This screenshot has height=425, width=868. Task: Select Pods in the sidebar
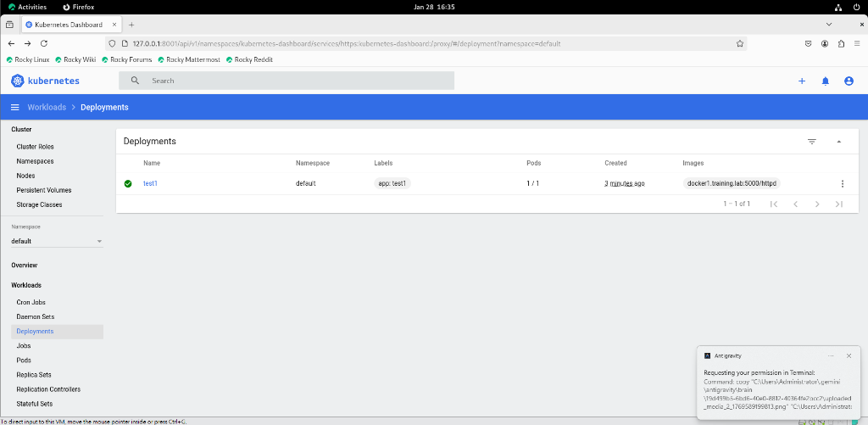point(24,361)
